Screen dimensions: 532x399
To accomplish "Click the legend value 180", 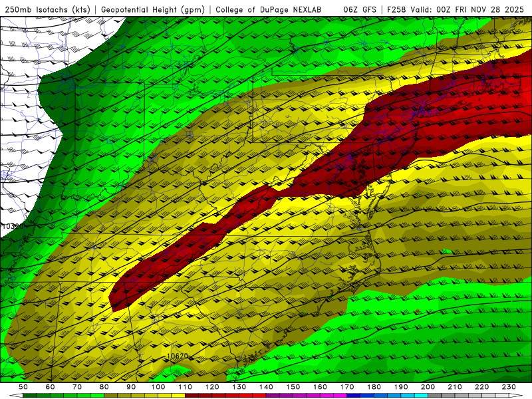I will pyautogui.click(x=374, y=387).
